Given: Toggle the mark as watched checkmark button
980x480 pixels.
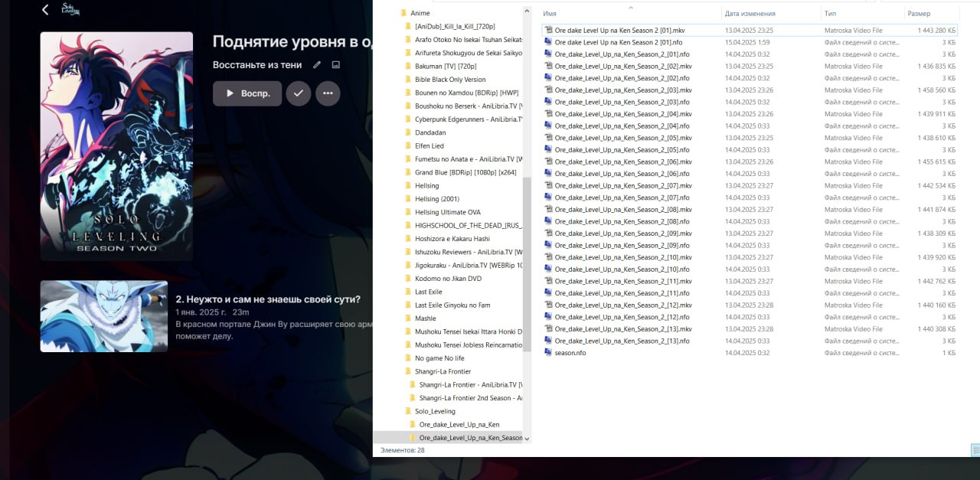Looking at the screenshot, I should coord(299,93).
